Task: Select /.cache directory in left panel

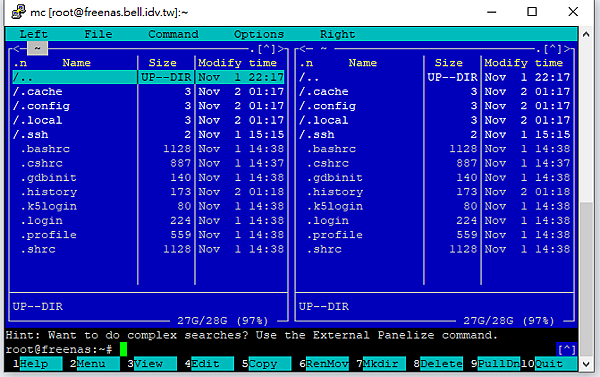Action: click(x=148, y=91)
